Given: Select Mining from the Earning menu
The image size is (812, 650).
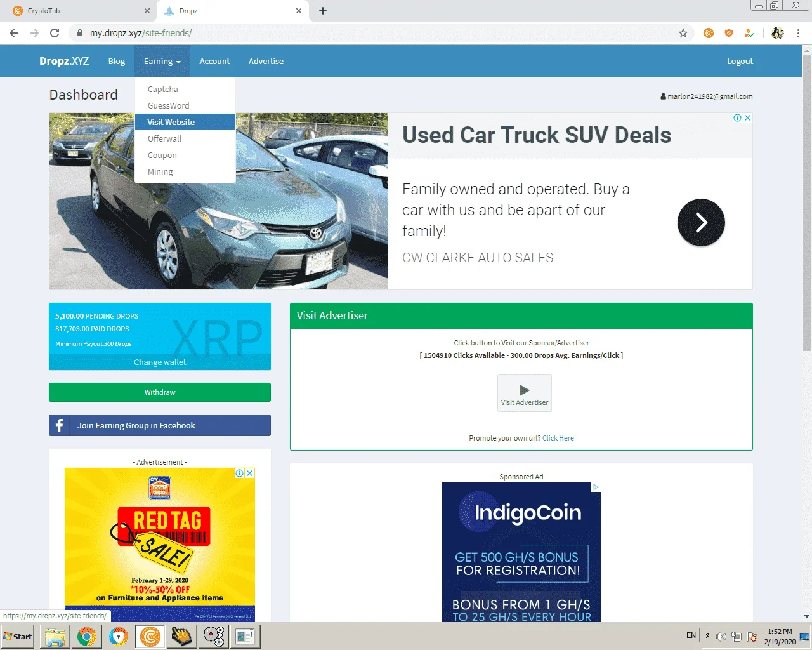Looking at the screenshot, I should (185, 172).
